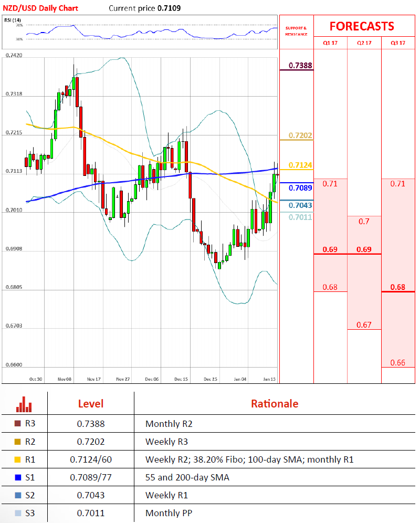Select the R1 yellow color swatch
Viewport: 420px width, 523px height.
(18, 459)
